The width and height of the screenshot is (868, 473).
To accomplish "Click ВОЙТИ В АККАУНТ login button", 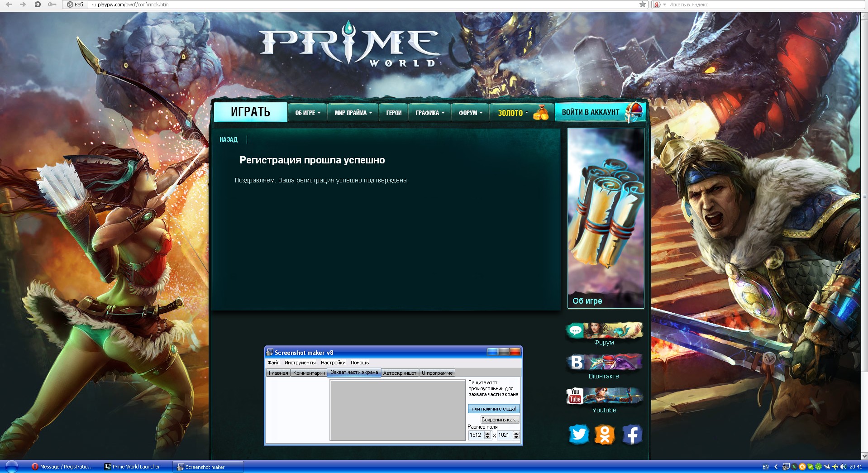I will (600, 112).
